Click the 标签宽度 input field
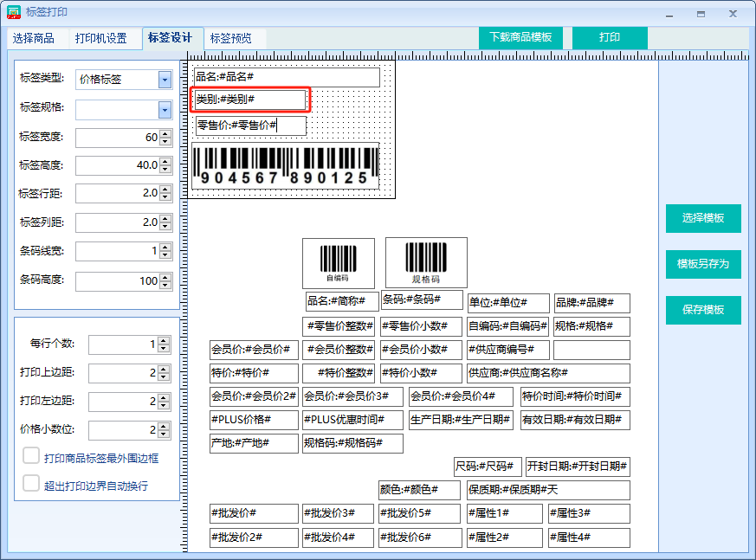 (118, 138)
